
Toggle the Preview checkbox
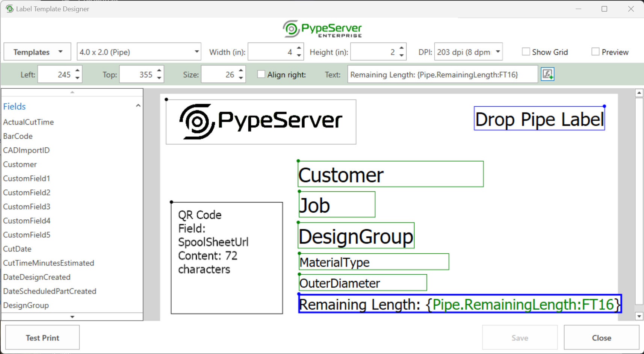point(596,52)
